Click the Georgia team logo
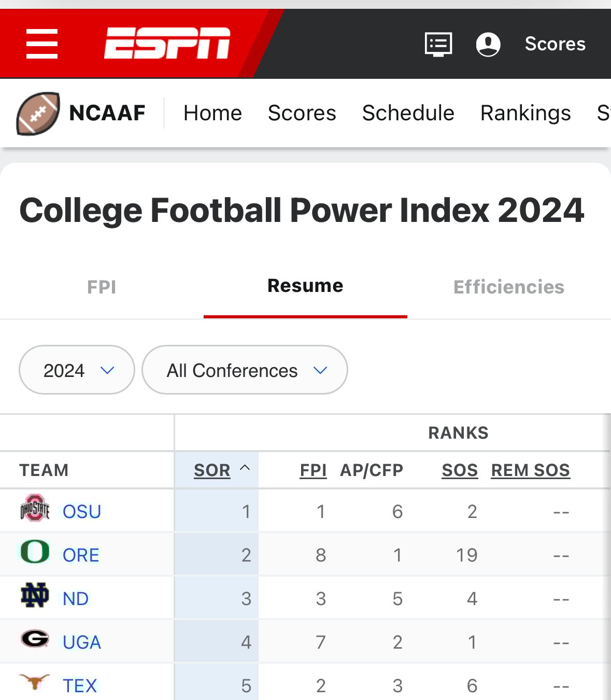The height and width of the screenshot is (700, 611). pos(35,639)
